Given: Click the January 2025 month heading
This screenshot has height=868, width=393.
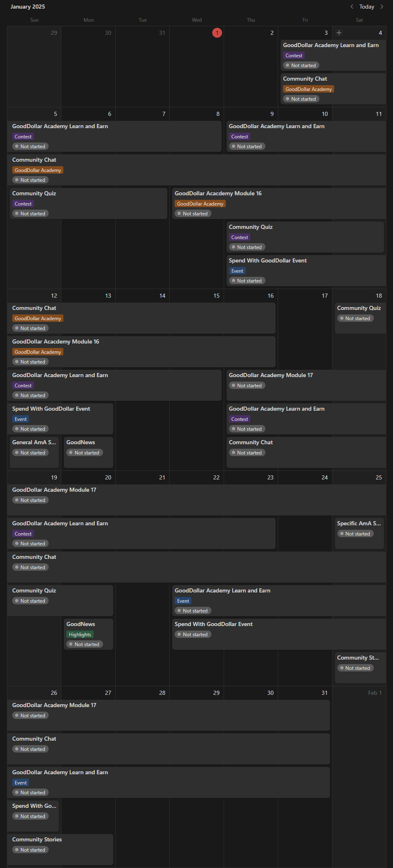Looking at the screenshot, I should 28,7.
